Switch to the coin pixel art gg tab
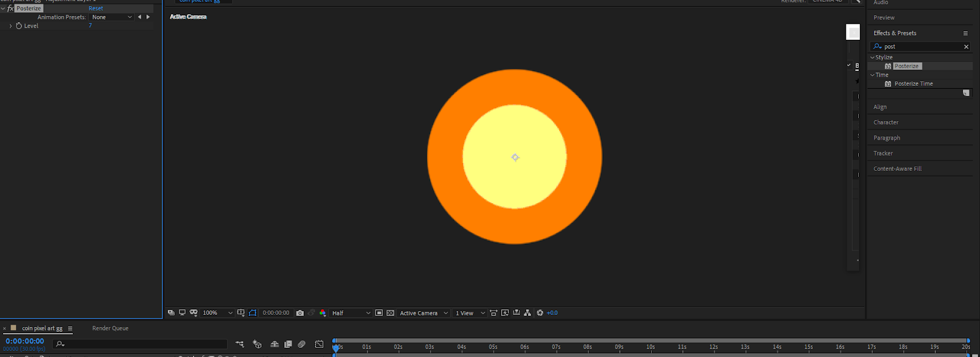 [42, 328]
